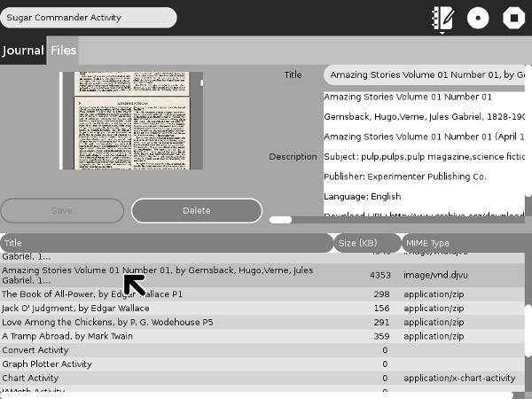Click the circular share icon in toolbar
This screenshot has width=532, height=399.
478,18
